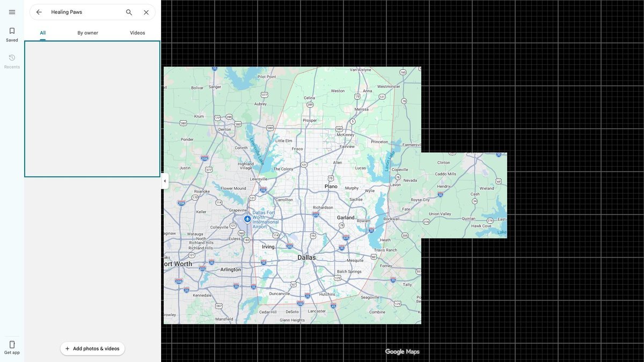Click the magnifier search icon

click(129, 12)
